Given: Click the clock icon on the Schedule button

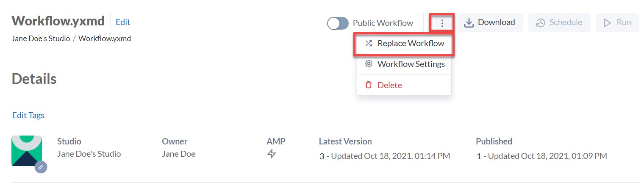Looking at the screenshot, I should [540, 23].
